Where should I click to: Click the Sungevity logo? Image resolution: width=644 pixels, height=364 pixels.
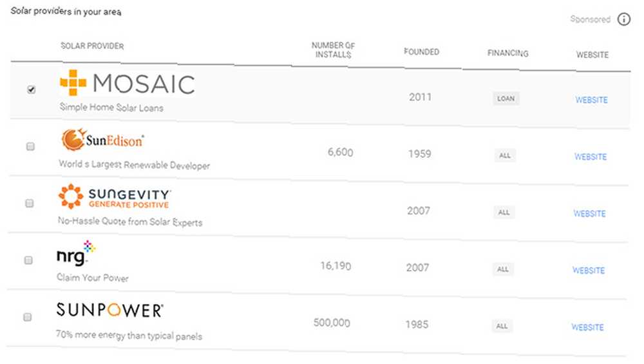coord(114,196)
